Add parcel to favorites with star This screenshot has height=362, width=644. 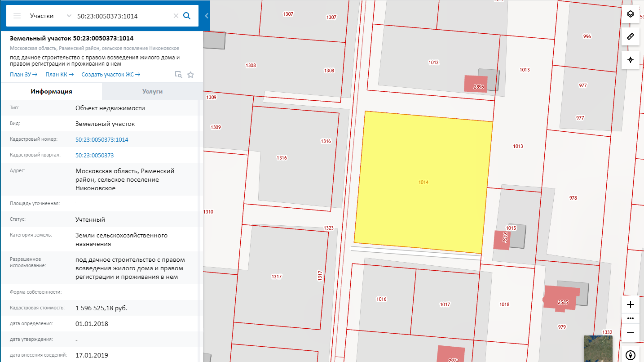(x=190, y=75)
